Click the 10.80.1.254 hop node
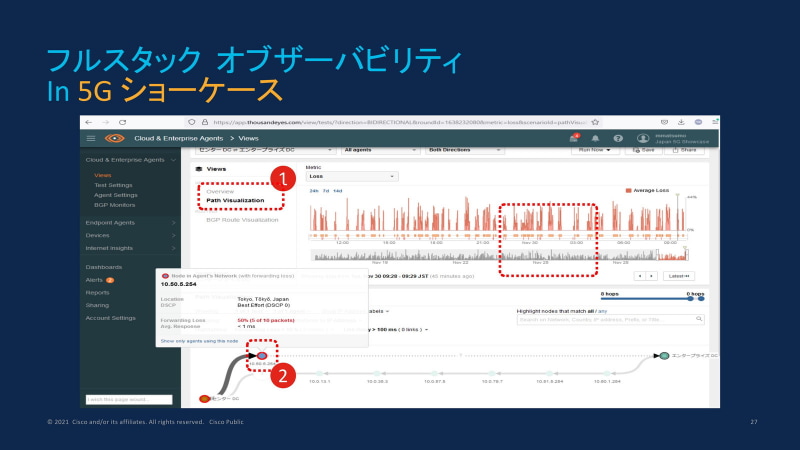 [607, 373]
